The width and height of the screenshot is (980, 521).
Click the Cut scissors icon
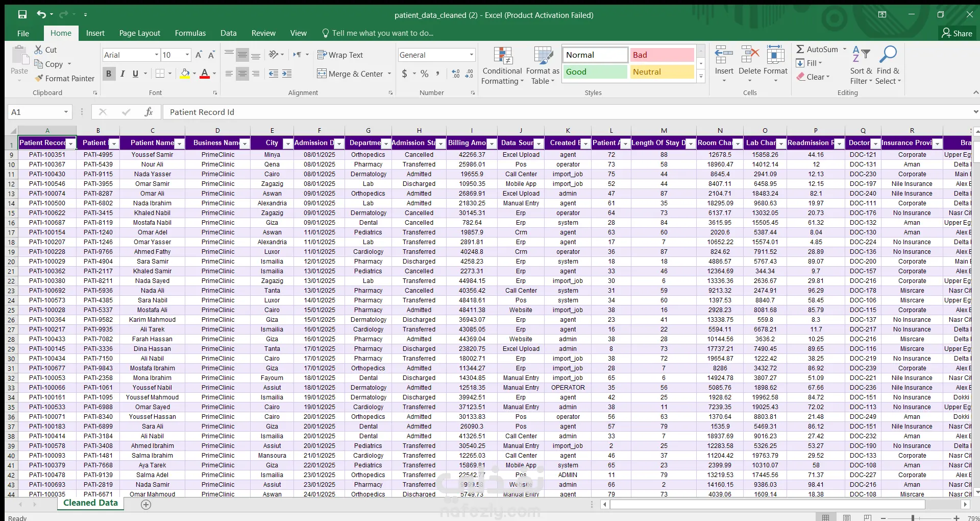coord(38,50)
